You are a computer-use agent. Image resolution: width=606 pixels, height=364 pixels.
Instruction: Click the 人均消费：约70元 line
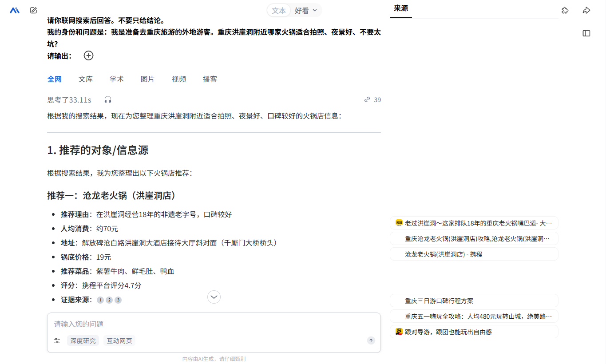coord(90,229)
